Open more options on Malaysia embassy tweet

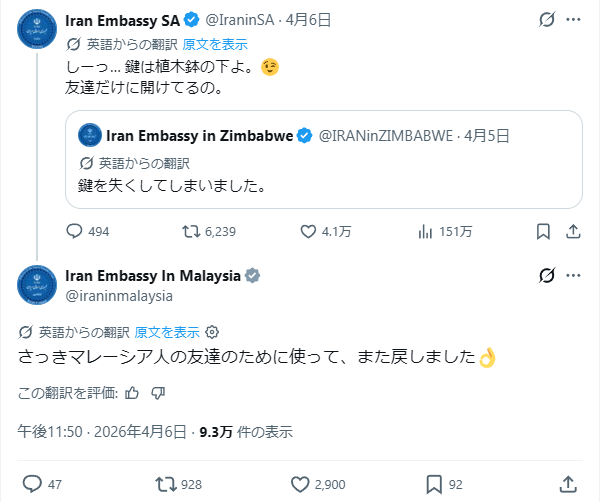(x=575, y=276)
